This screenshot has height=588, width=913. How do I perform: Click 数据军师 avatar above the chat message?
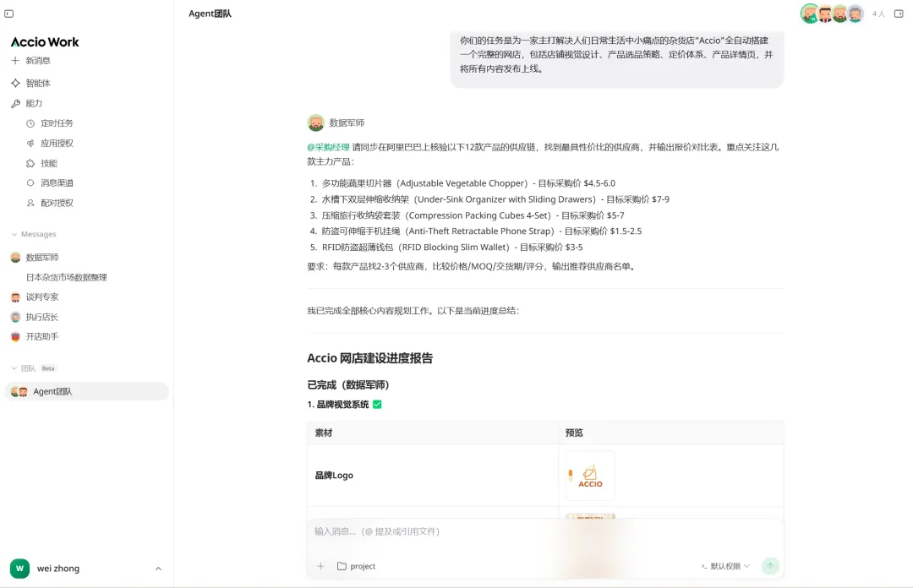coord(315,122)
